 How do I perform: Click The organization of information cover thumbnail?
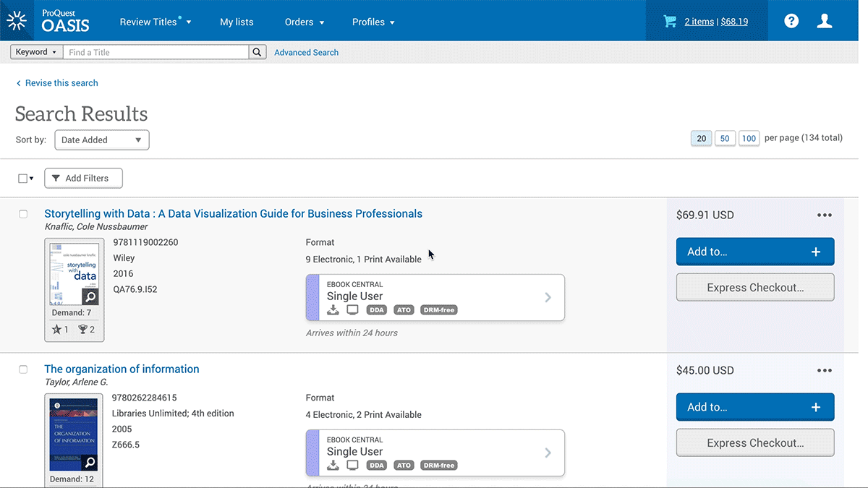point(74,435)
